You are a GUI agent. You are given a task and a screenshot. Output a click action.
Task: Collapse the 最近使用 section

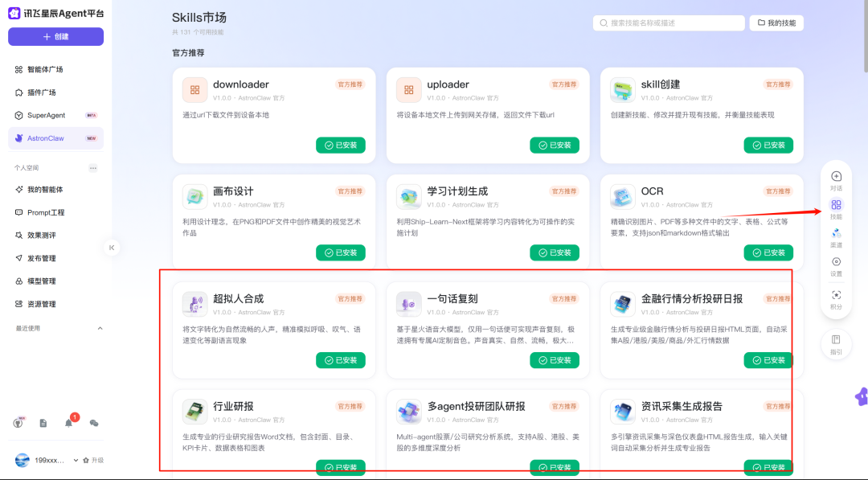pos(100,328)
